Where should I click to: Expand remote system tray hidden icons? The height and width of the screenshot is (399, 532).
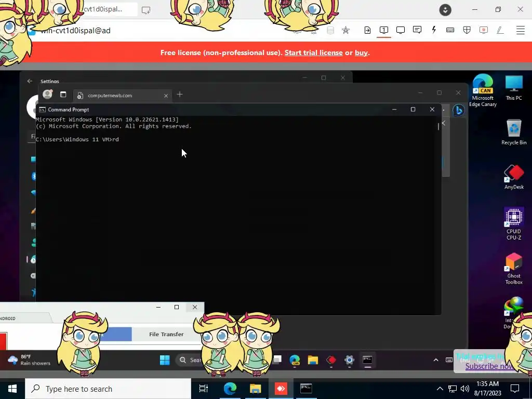(x=436, y=360)
